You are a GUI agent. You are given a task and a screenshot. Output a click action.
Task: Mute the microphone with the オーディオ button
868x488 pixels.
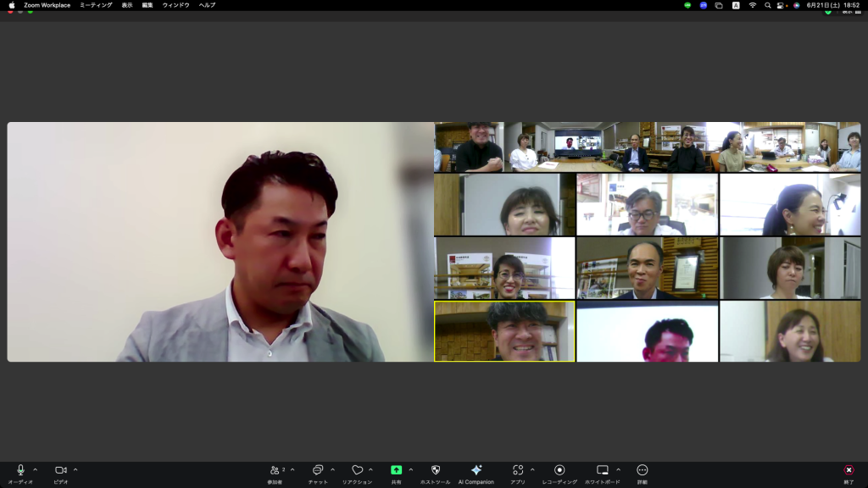20,470
